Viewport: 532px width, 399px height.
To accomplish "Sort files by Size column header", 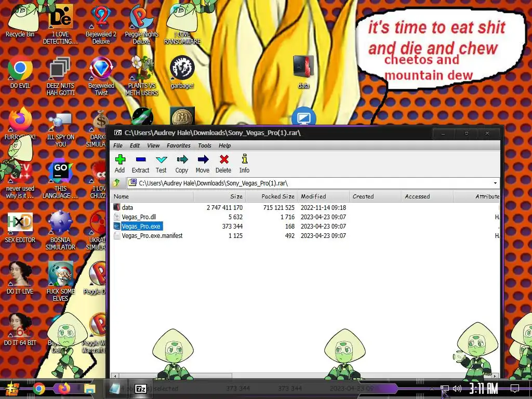I will click(x=220, y=196).
